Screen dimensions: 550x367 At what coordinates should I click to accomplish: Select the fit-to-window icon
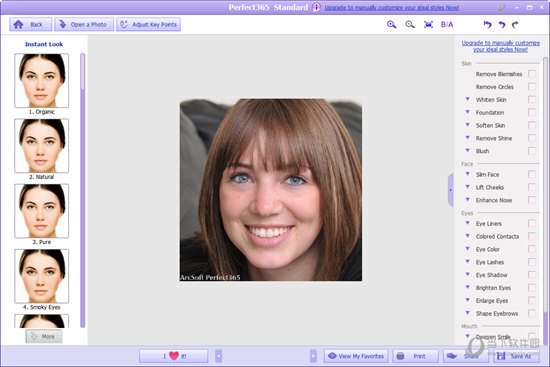[x=428, y=25]
